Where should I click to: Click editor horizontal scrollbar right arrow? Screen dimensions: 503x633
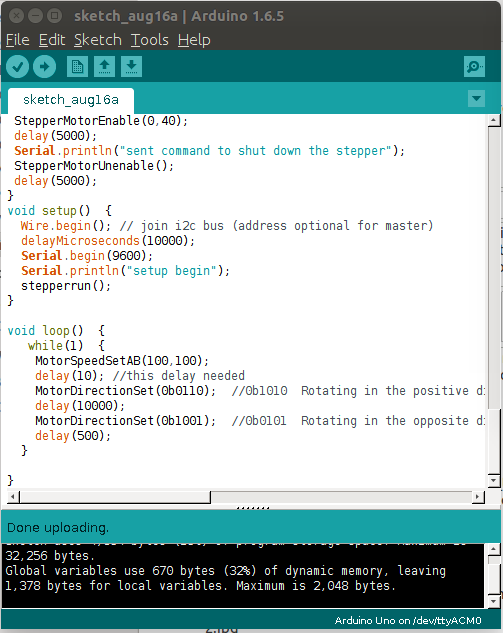click(x=478, y=497)
